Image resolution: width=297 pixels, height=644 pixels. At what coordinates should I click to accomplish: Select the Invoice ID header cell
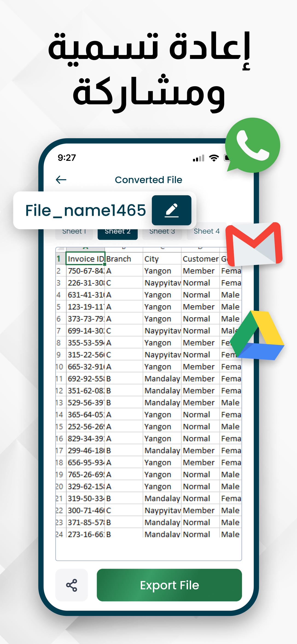tap(85, 258)
